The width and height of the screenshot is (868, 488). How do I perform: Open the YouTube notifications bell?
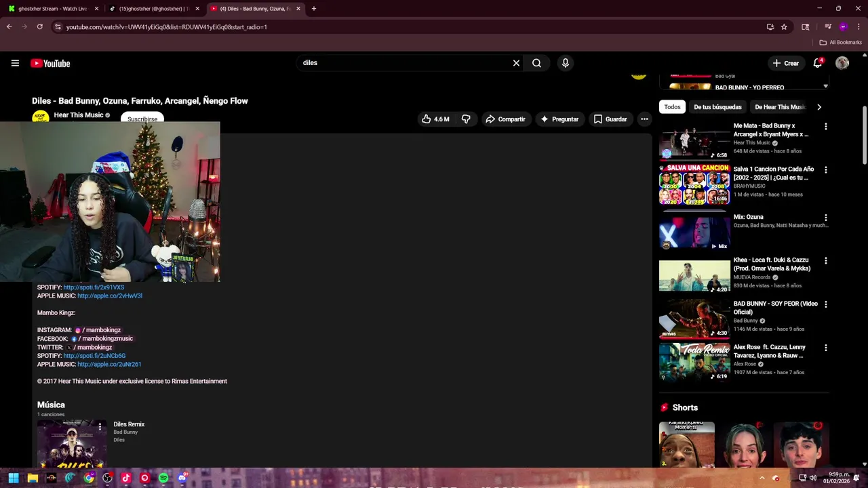tap(818, 63)
